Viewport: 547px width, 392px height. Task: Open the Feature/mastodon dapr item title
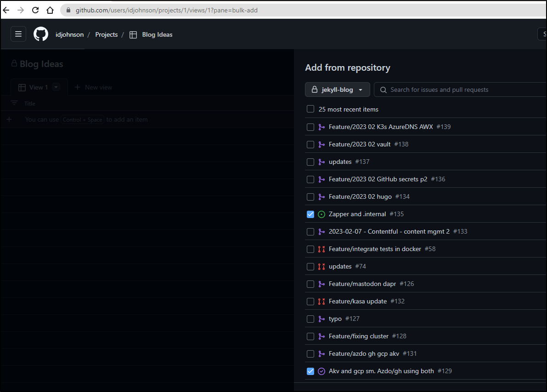point(362,284)
